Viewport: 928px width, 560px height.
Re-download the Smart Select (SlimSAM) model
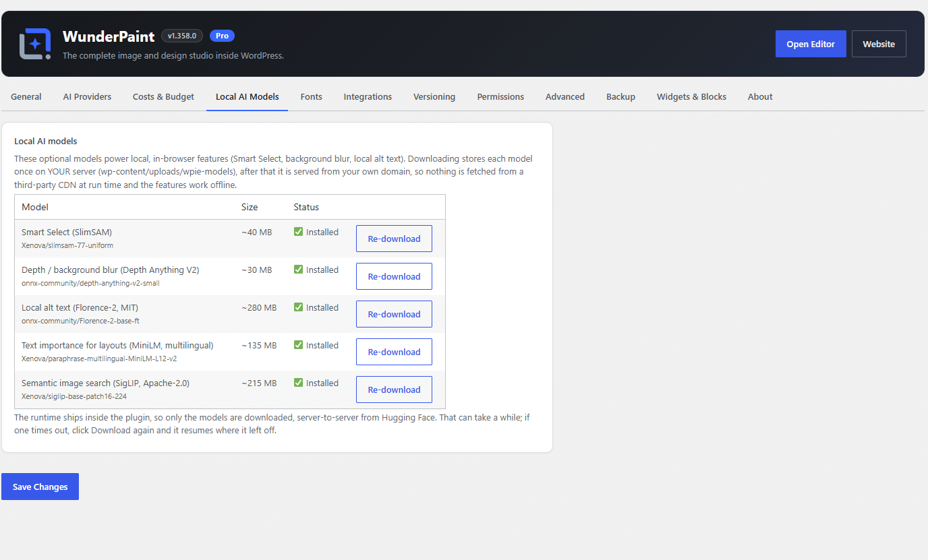click(394, 239)
